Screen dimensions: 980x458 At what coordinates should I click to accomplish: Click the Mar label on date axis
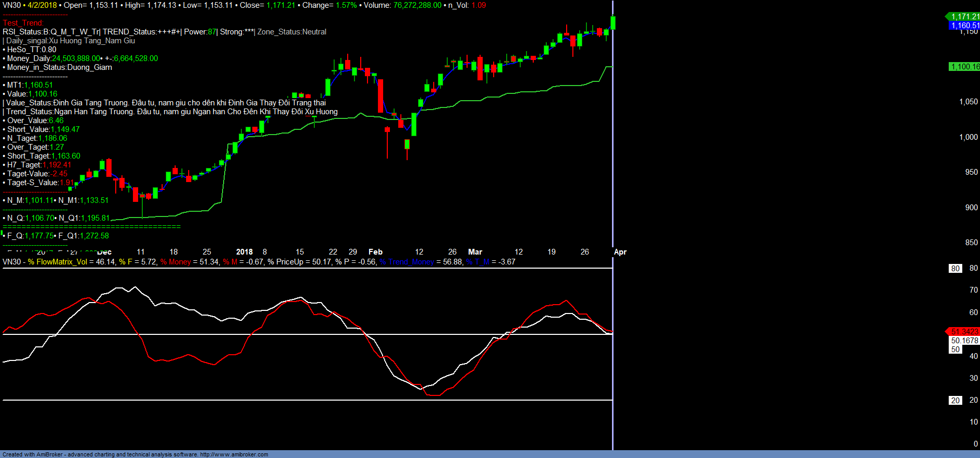coord(475,252)
